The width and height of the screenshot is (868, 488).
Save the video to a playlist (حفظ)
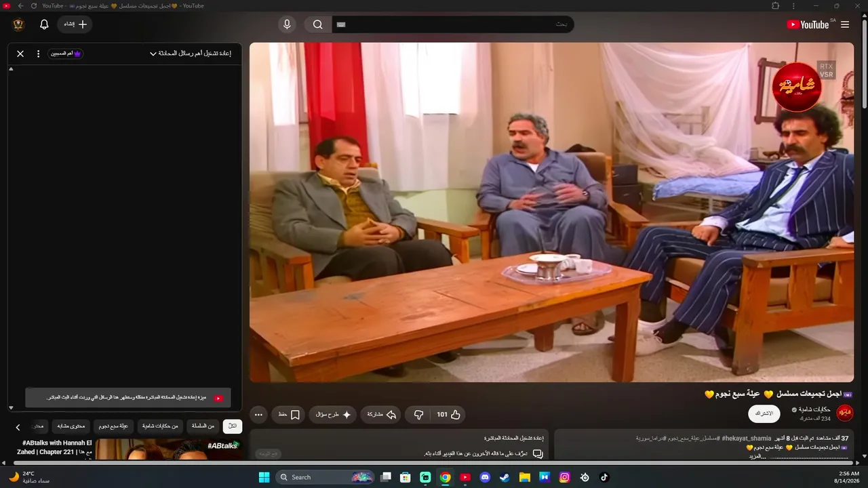(x=289, y=414)
